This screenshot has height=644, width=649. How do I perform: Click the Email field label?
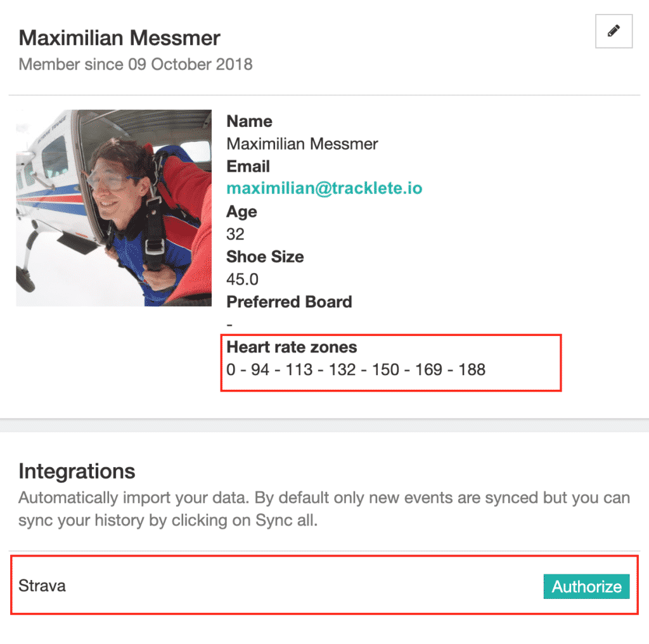coord(248,166)
